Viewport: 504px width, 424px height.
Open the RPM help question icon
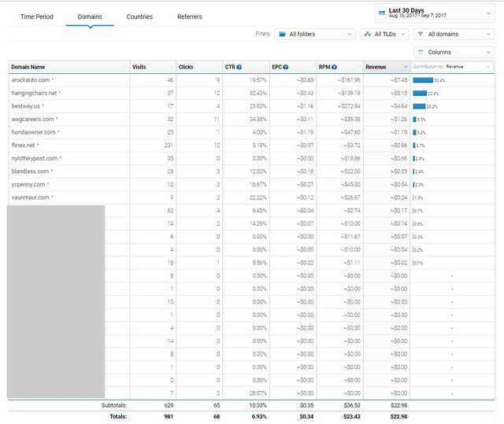(334, 67)
